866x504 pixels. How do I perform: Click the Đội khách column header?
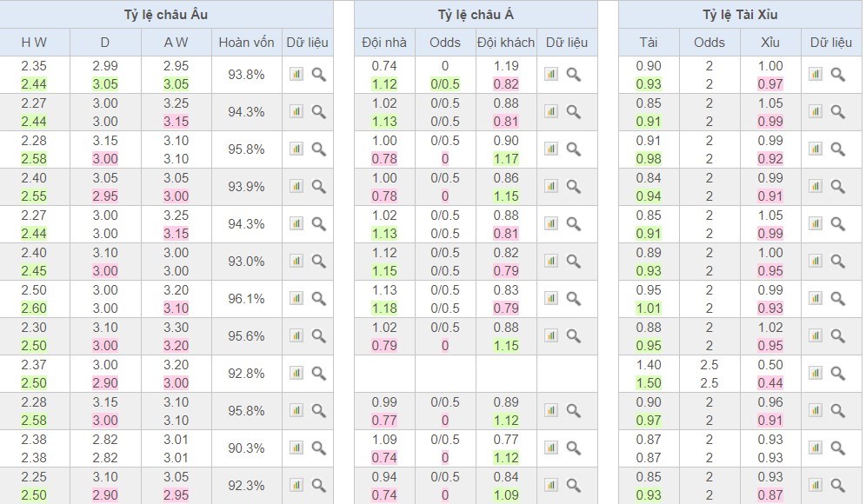[x=506, y=43]
